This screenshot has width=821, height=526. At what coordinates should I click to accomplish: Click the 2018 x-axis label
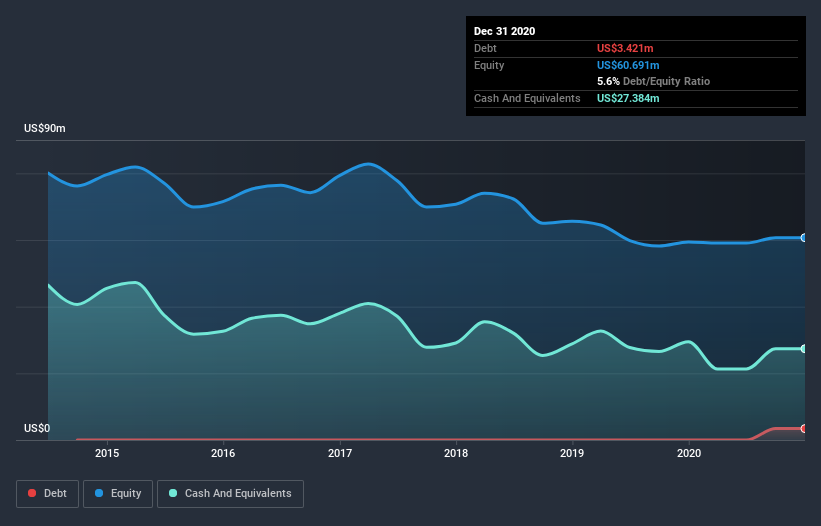[456, 453]
